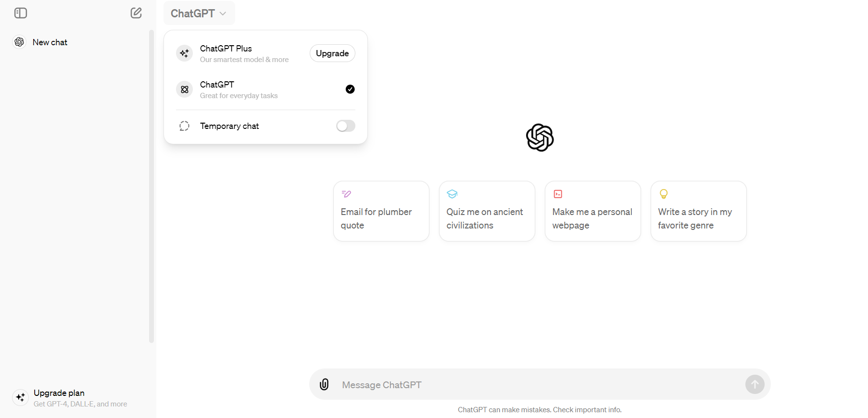Choose ChatGPT Great for everyday tasks
This screenshot has height=418, width=868.
tap(265, 89)
